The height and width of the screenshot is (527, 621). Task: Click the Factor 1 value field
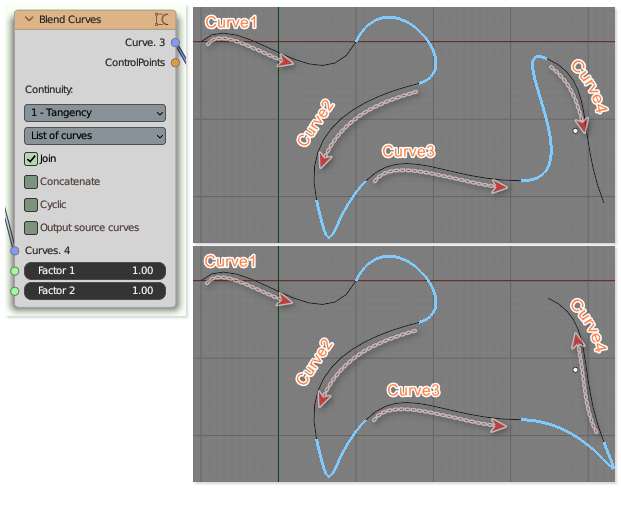pos(95,271)
